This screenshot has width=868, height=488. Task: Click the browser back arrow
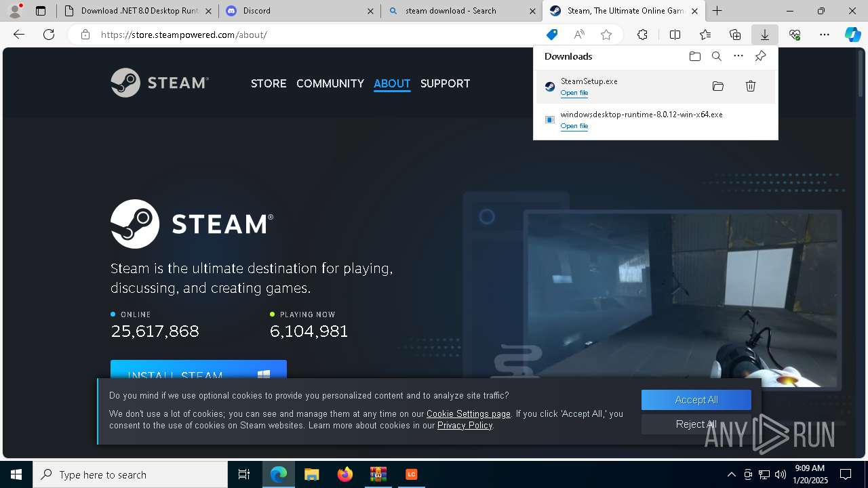coord(19,35)
